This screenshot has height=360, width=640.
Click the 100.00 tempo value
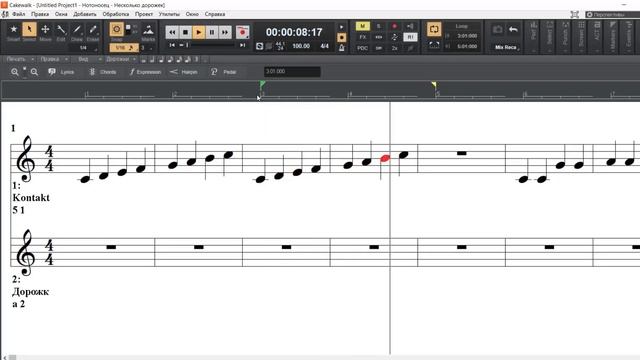tap(301, 46)
